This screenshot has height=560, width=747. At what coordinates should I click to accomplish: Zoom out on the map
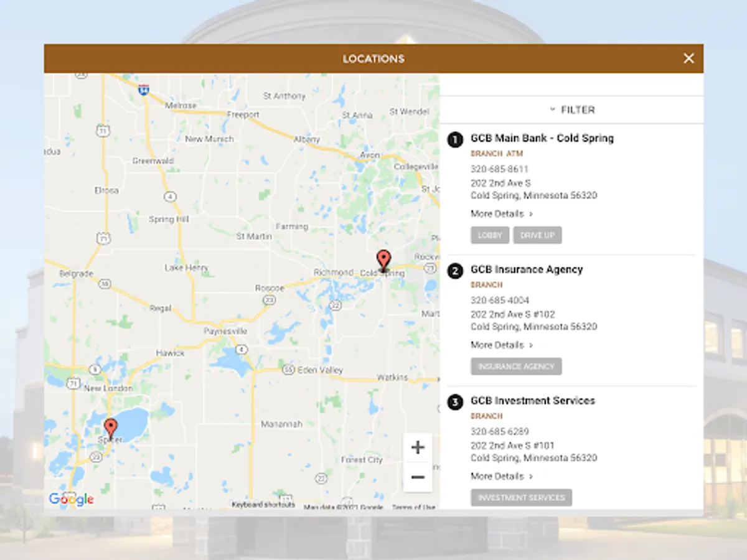(x=418, y=477)
